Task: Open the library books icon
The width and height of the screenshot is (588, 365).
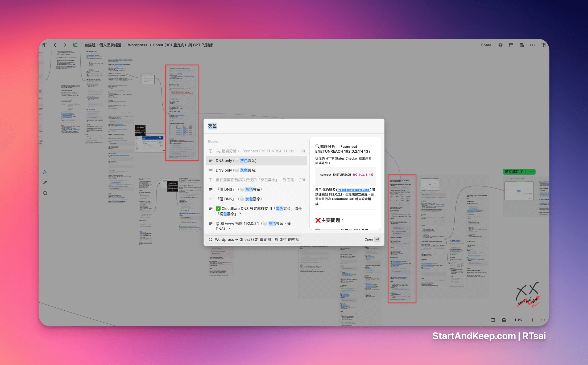Action: (x=521, y=45)
